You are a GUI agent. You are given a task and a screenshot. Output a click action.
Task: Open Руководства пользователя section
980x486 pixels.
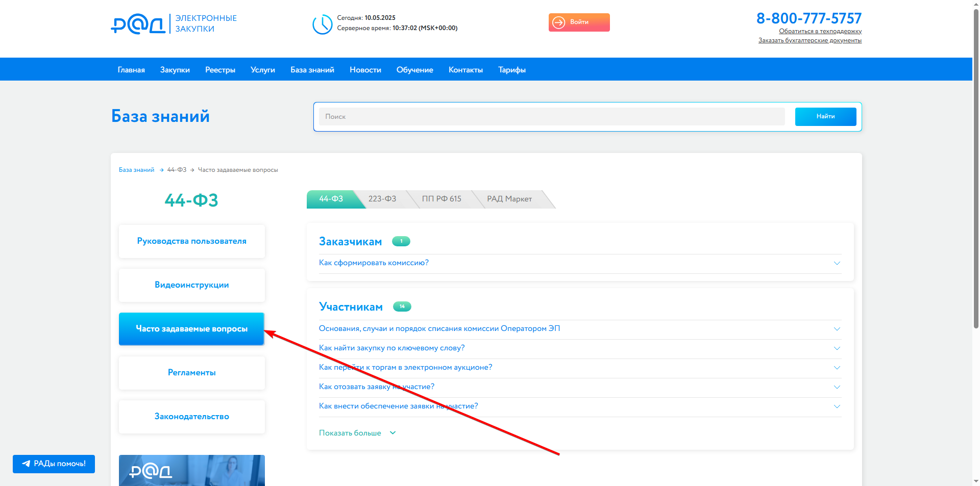coord(192,241)
